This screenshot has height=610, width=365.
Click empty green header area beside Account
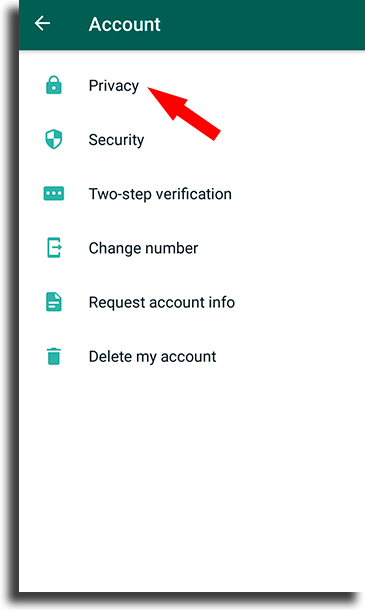tap(265, 24)
